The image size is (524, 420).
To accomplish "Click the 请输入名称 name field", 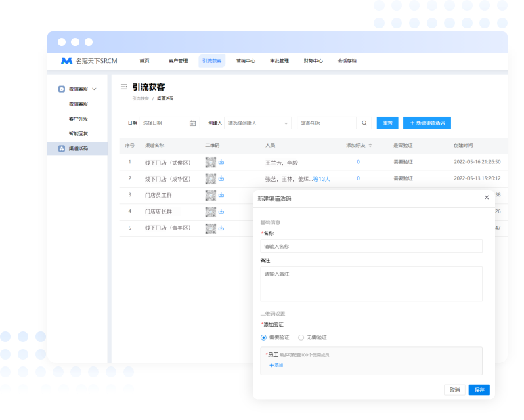I will 371,247.
